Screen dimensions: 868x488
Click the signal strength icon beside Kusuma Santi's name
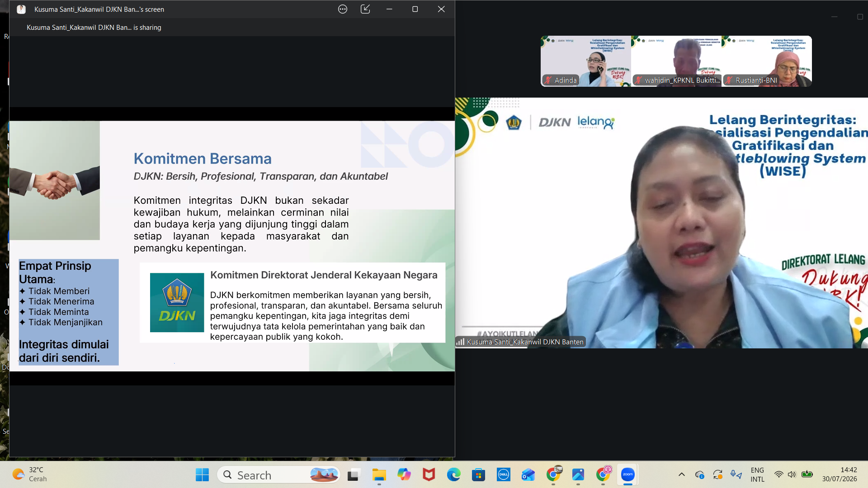[460, 342]
